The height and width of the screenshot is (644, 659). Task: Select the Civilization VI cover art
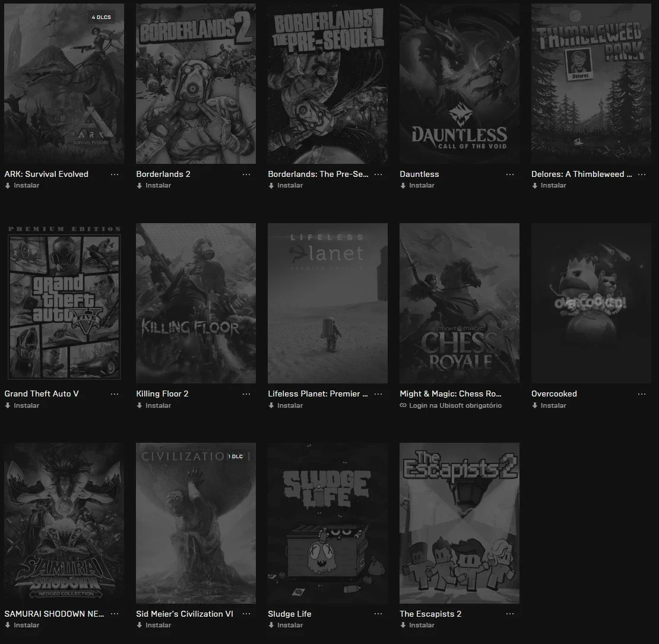click(196, 523)
